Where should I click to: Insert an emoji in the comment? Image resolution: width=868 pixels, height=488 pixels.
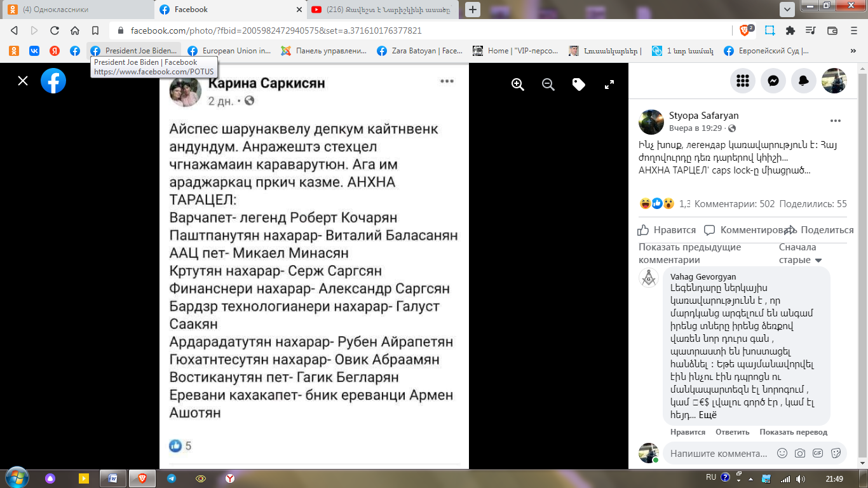coord(782,453)
